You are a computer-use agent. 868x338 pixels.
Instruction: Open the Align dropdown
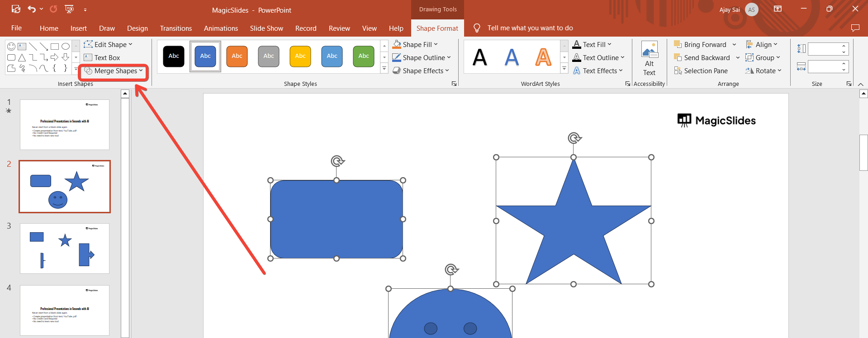(x=762, y=45)
